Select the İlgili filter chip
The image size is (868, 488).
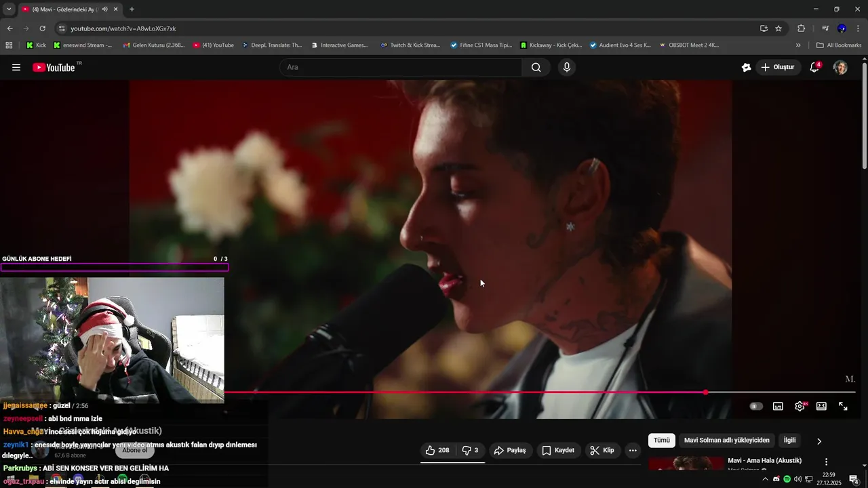click(x=789, y=441)
